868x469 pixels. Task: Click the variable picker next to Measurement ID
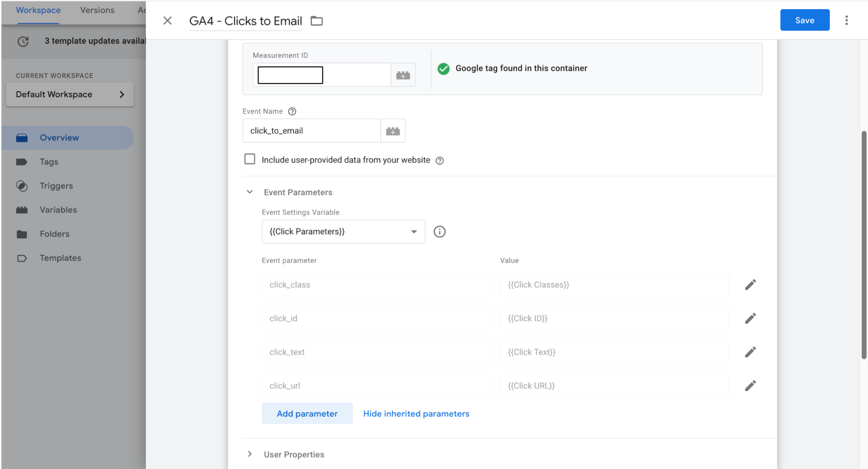click(x=403, y=75)
